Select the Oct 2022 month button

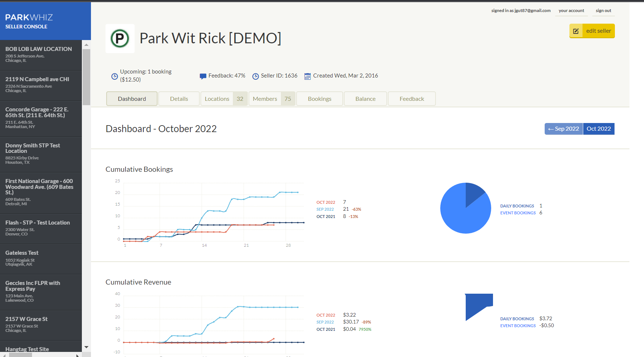pos(599,129)
